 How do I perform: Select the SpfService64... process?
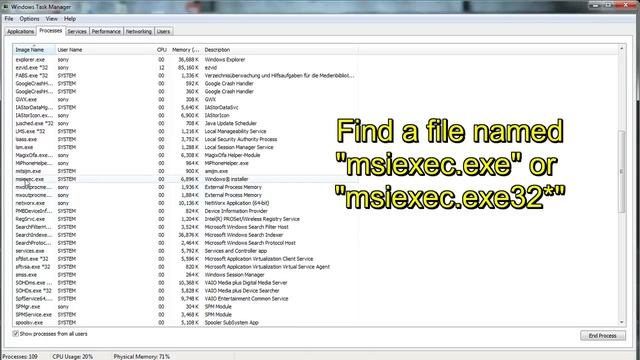(x=185, y=299)
